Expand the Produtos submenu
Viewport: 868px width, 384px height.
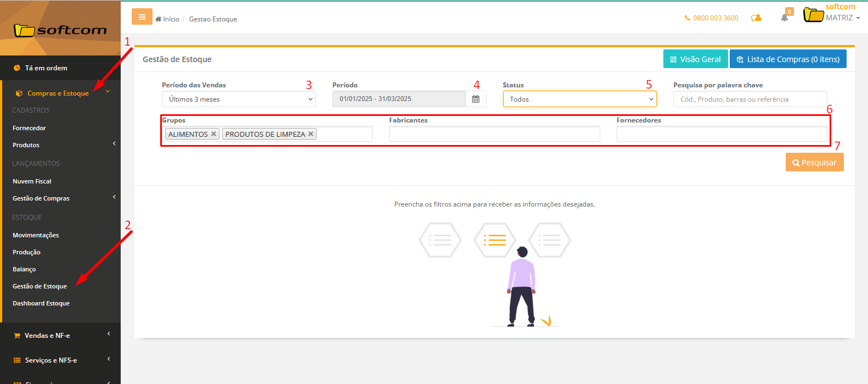click(x=60, y=145)
